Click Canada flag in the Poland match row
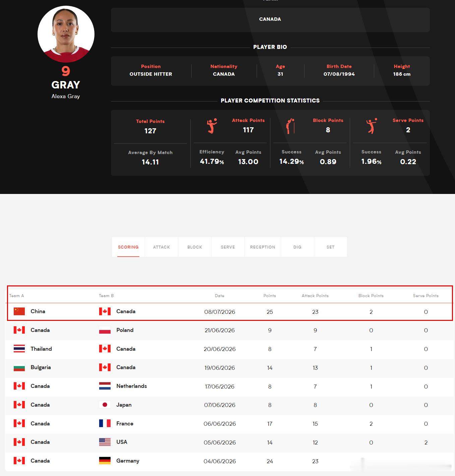Image resolution: width=455 pixels, height=476 pixels. point(19,330)
